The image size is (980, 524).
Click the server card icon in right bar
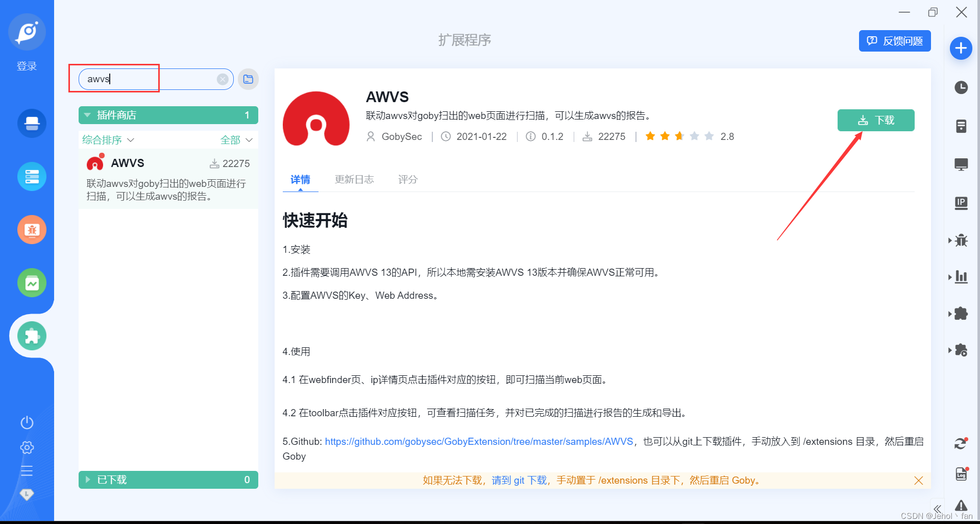(961, 126)
